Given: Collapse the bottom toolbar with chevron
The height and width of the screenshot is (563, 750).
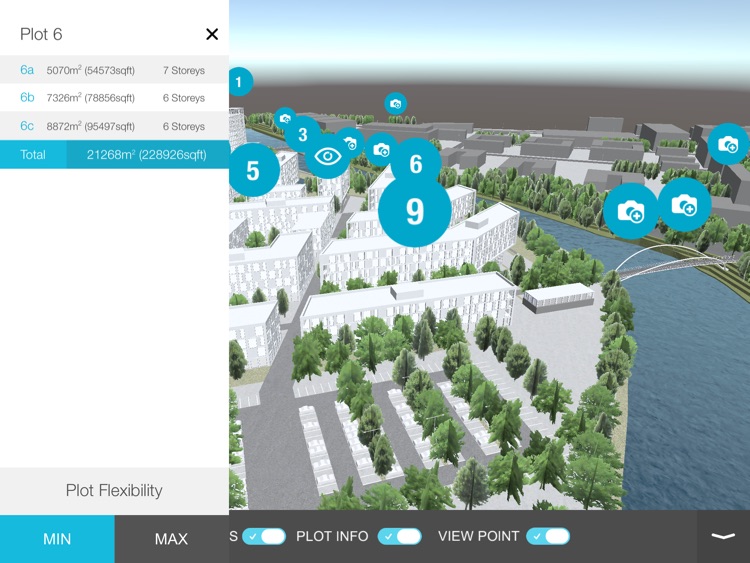Looking at the screenshot, I should pyautogui.click(x=723, y=536).
